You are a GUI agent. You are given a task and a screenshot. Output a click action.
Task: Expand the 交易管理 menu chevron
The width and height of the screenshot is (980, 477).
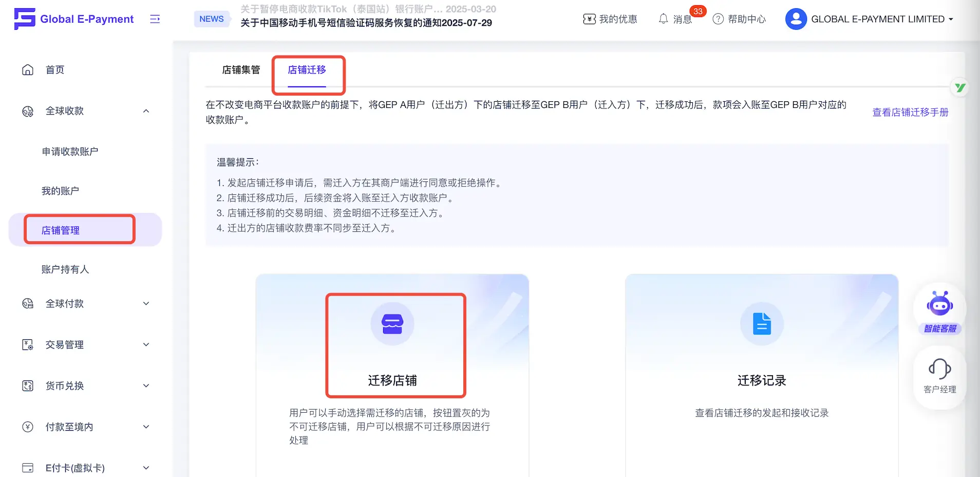pos(146,345)
